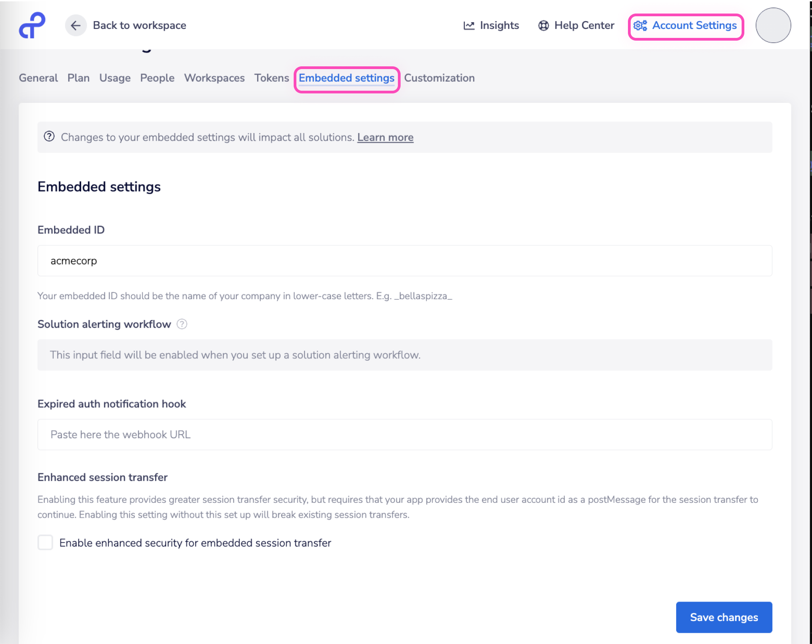This screenshot has height=644, width=812.
Task: Click the Save changes button
Action: point(724,617)
